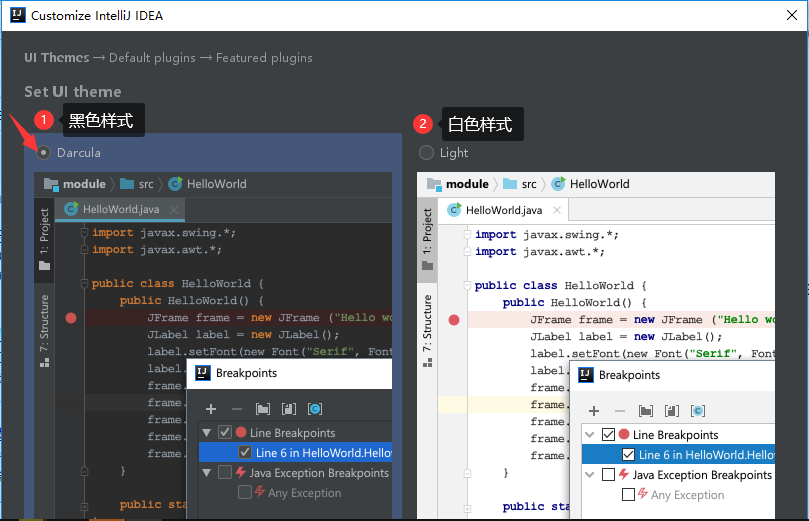Click the group by package icon in the Darcula Breakpoints toolbar
Screen dimensions: 809x521
pyautogui.click(x=263, y=409)
